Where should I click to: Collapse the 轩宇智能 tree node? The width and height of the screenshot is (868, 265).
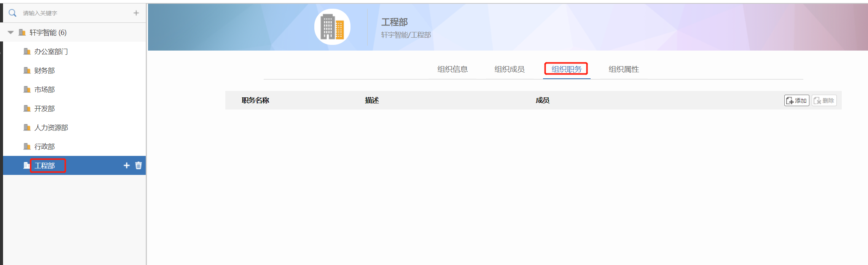point(11,32)
